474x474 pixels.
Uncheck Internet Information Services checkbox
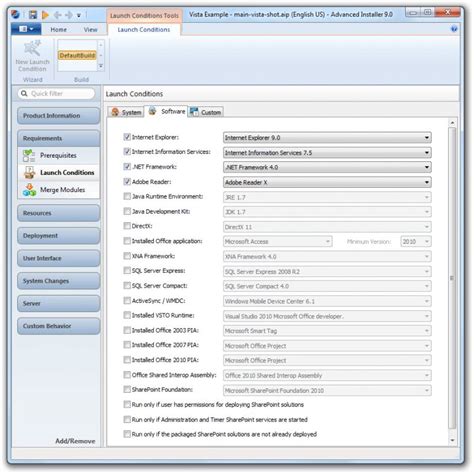pyautogui.click(x=127, y=152)
